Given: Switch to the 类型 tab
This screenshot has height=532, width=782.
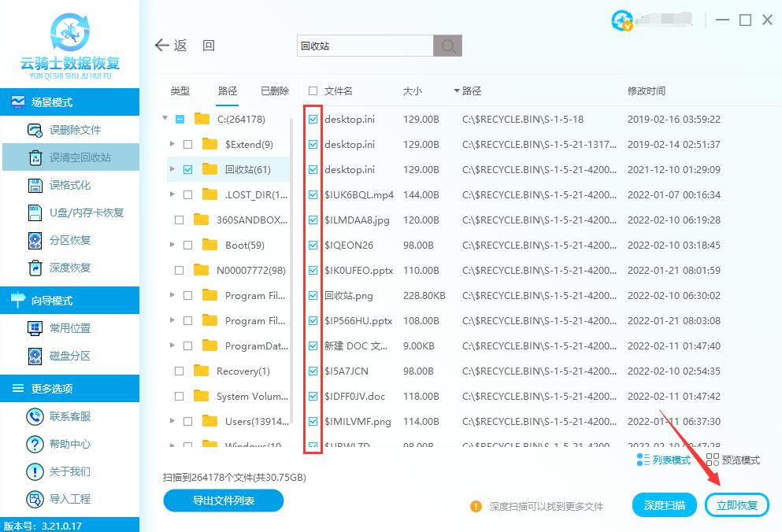Looking at the screenshot, I should click(x=180, y=91).
